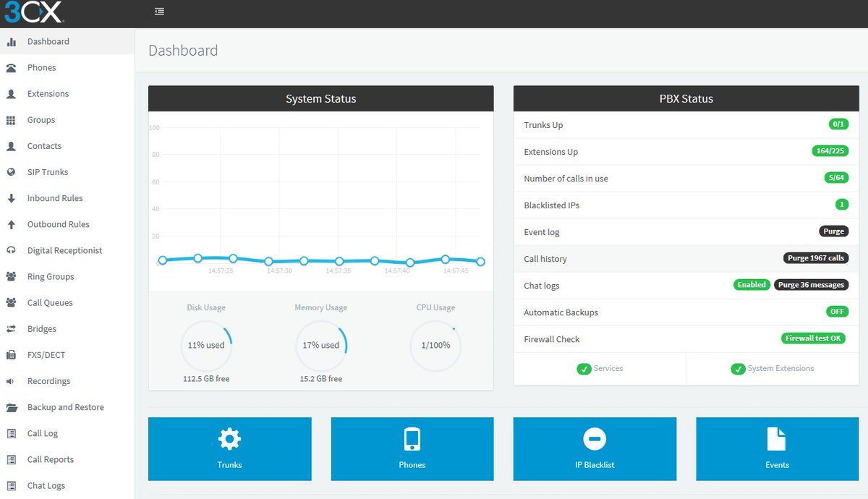Click the SIP Trunks globe icon
The image size is (868, 499).
point(11,172)
